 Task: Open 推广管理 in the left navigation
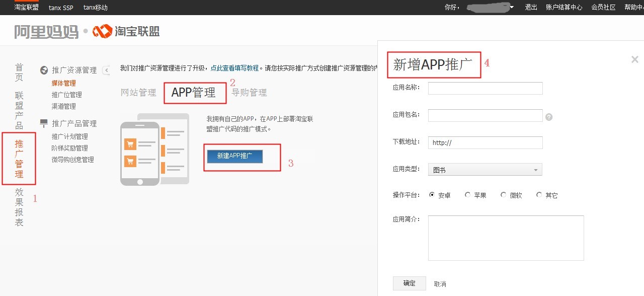[19, 159]
